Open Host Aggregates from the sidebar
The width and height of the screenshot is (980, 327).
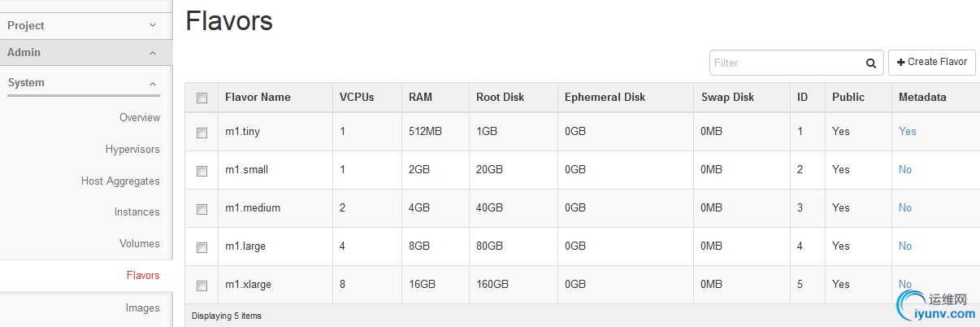pyautogui.click(x=120, y=181)
